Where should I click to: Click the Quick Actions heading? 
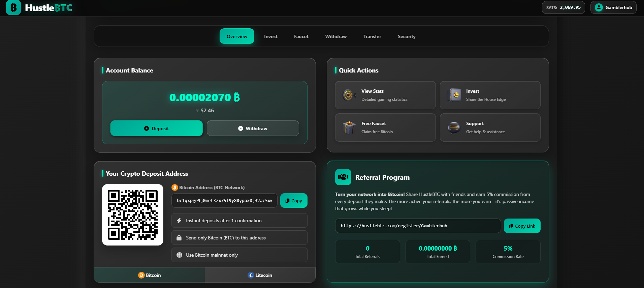pos(358,70)
